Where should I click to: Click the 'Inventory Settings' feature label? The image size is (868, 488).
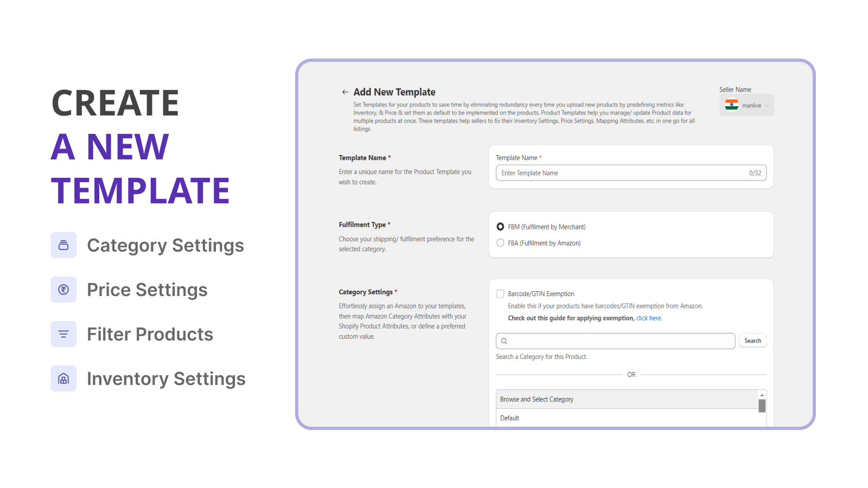(x=166, y=379)
